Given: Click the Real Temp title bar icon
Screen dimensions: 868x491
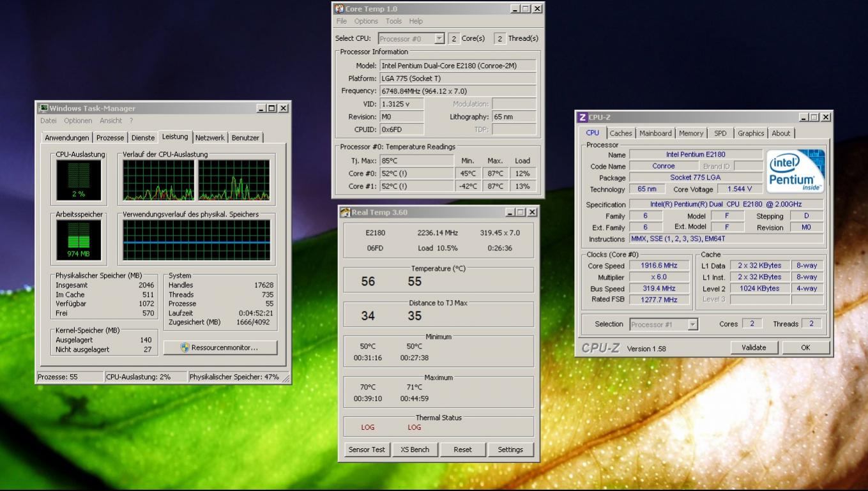Looking at the screenshot, I should 346,212.
